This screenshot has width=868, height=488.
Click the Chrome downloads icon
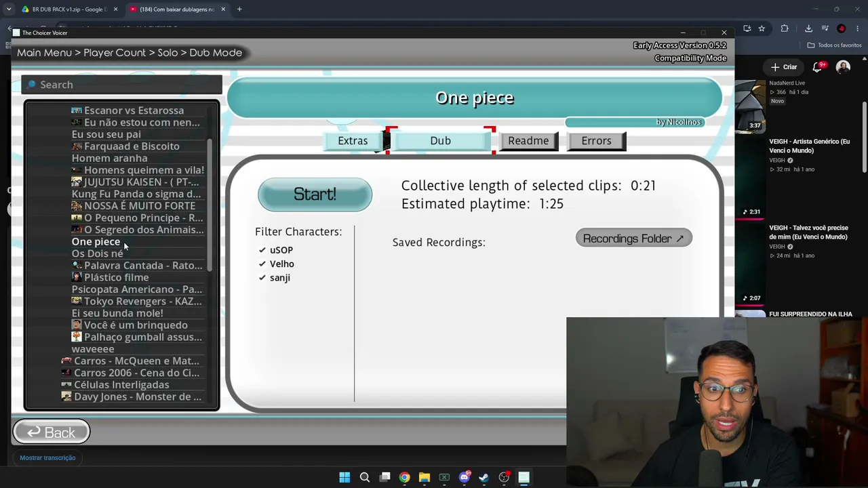tap(808, 28)
